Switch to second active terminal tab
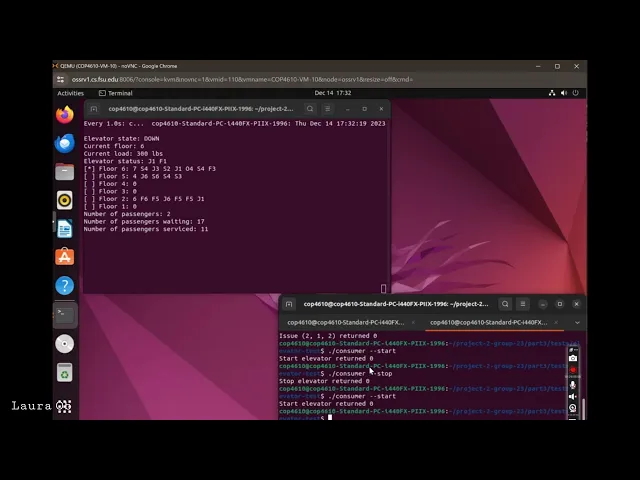 pyautogui.click(x=489, y=322)
